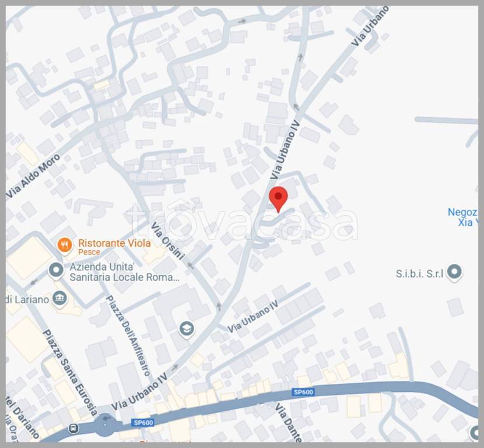Viewport: 484px width, 448px height.
Task: Click the Negoz Xia business label
Action: pos(462,217)
